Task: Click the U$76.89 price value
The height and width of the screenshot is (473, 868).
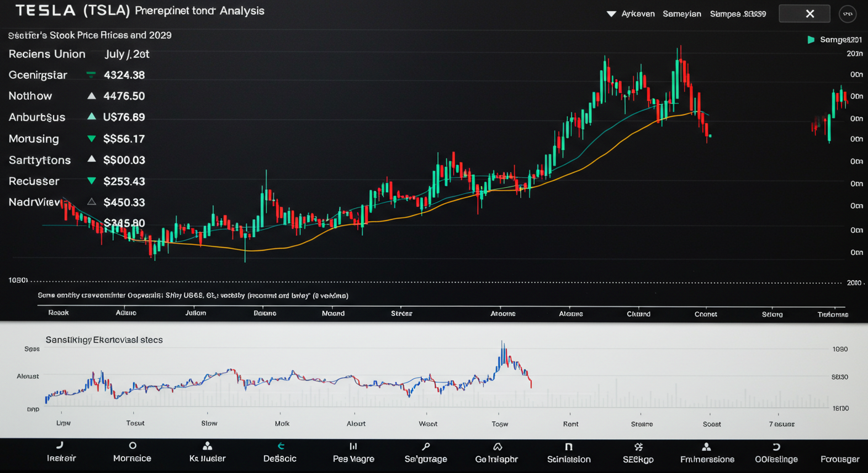Action: click(x=124, y=117)
